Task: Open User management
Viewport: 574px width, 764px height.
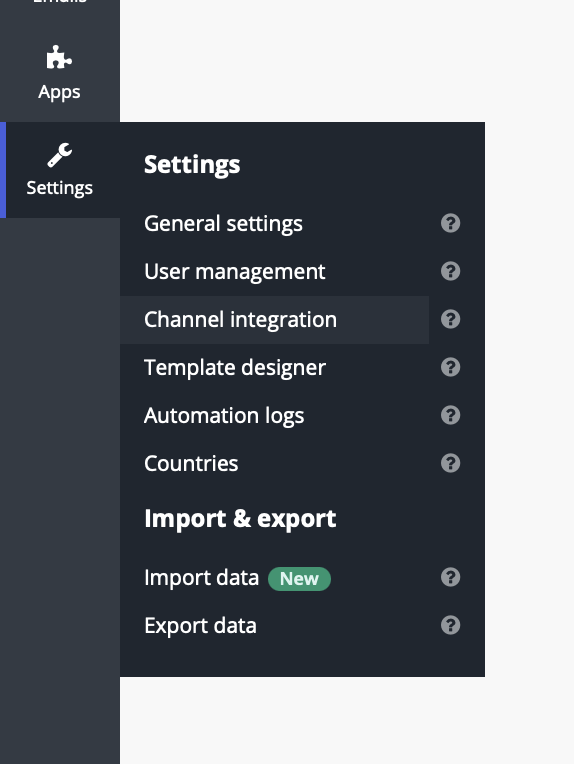Action: [x=234, y=271]
